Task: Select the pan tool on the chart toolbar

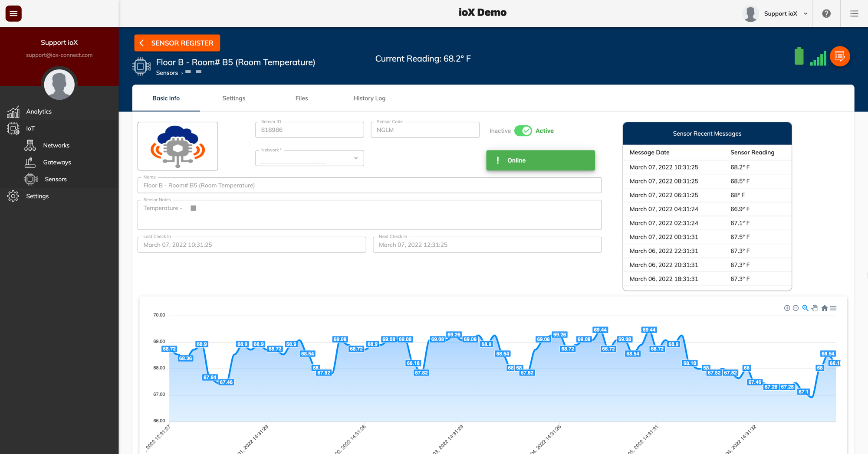Action: [x=814, y=308]
